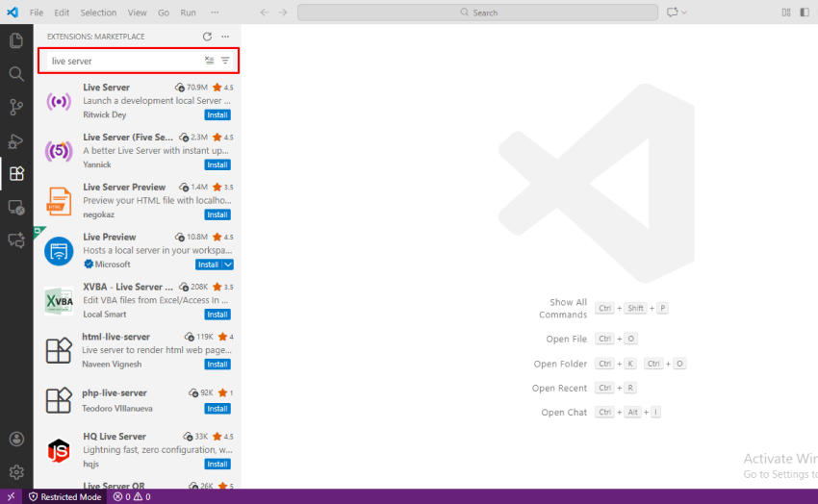Open the Search view in activity bar
Viewport: 818px width, 504px height.
(x=16, y=74)
